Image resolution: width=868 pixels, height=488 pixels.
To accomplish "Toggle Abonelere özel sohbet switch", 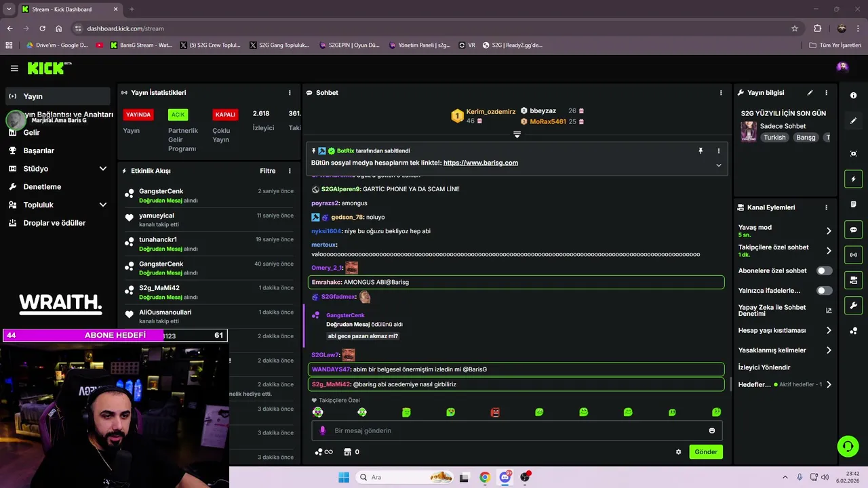I will coord(824,270).
